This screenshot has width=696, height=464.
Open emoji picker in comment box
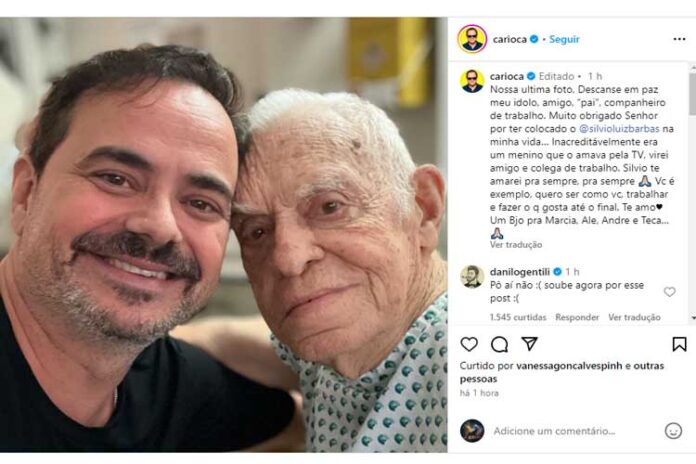tap(673, 430)
